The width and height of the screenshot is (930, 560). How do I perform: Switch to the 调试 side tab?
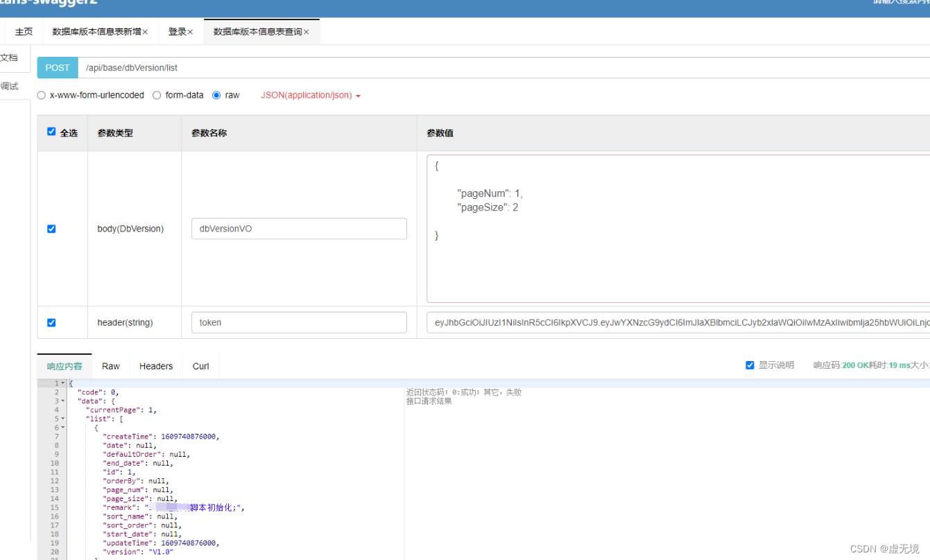[x=9, y=86]
